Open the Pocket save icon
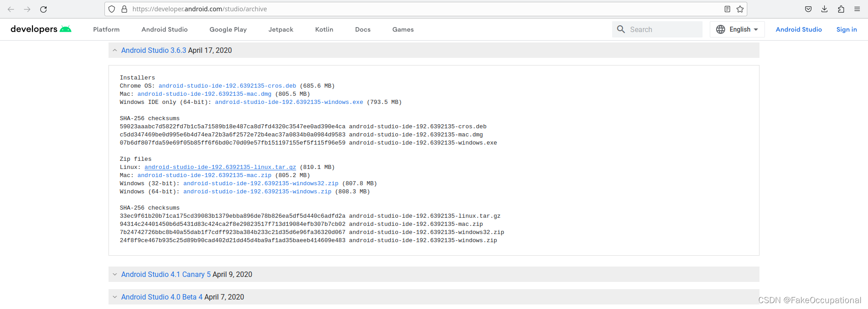The height and width of the screenshot is (309, 868). tap(808, 9)
